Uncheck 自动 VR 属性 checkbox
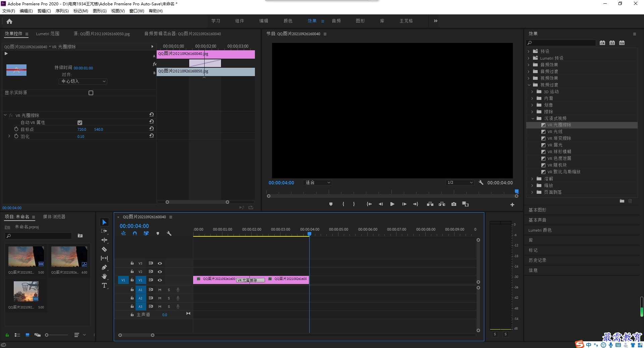The height and width of the screenshot is (348, 644). (x=80, y=123)
